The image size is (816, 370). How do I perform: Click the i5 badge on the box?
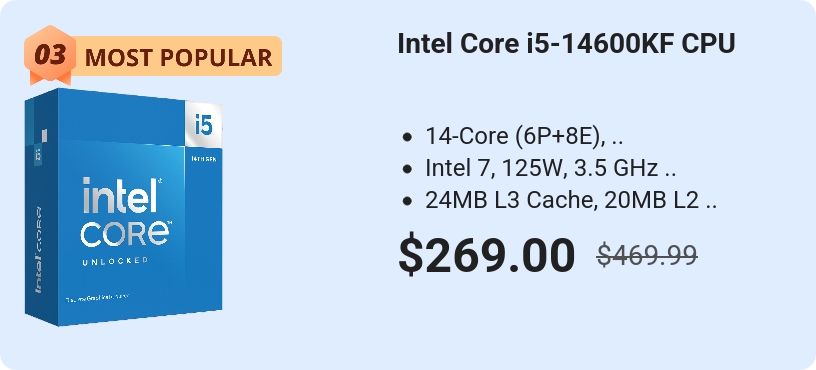pos(203,124)
